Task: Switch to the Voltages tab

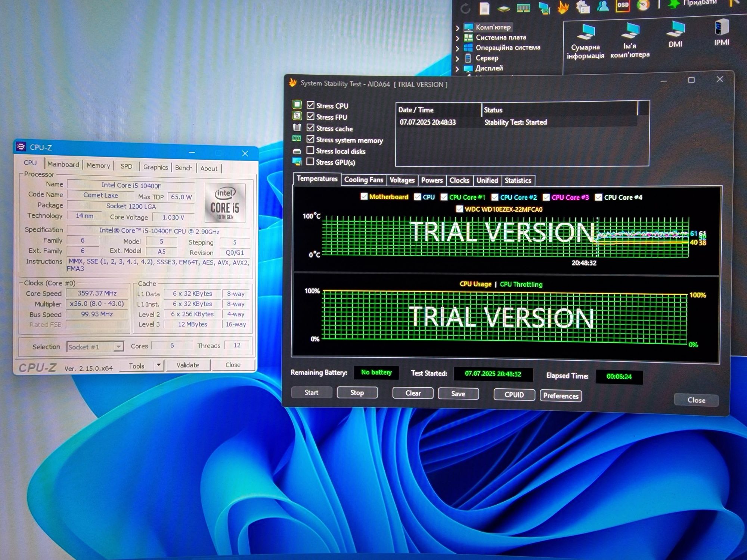Action: [402, 180]
